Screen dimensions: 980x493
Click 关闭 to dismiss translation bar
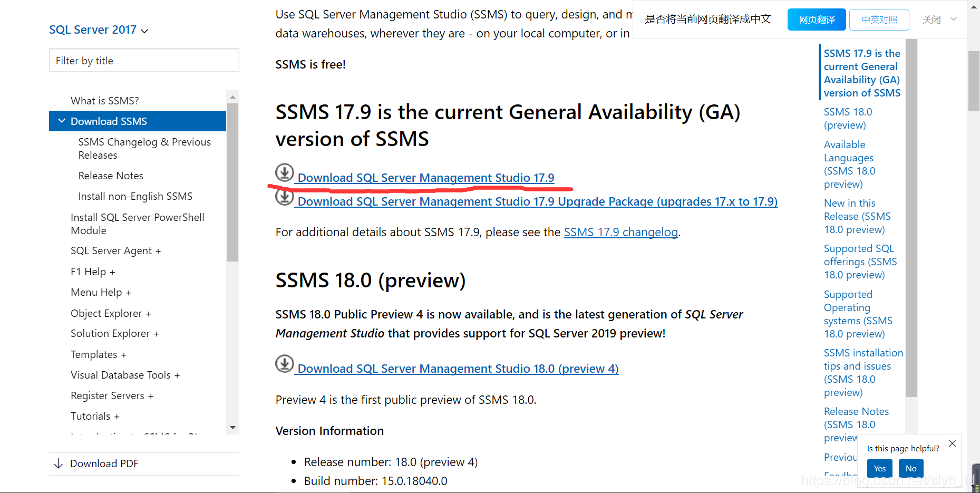pos(931,20)
